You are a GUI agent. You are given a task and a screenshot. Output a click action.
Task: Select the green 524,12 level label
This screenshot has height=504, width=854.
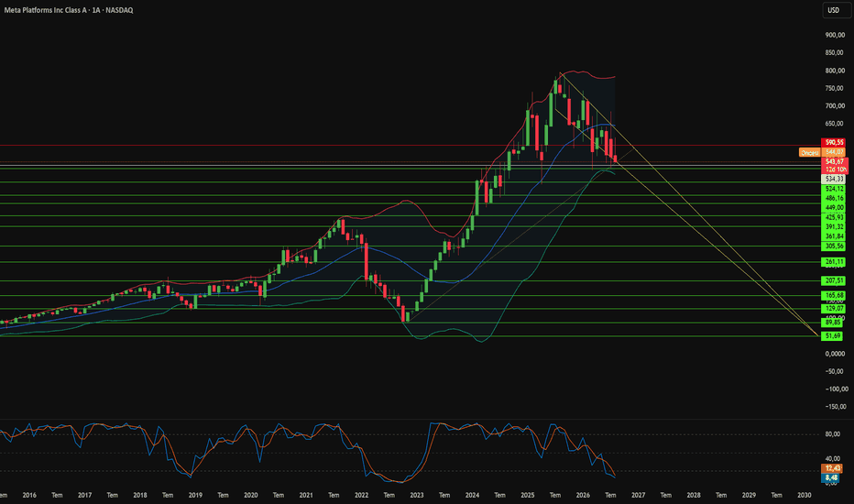[x=834, y=189]
